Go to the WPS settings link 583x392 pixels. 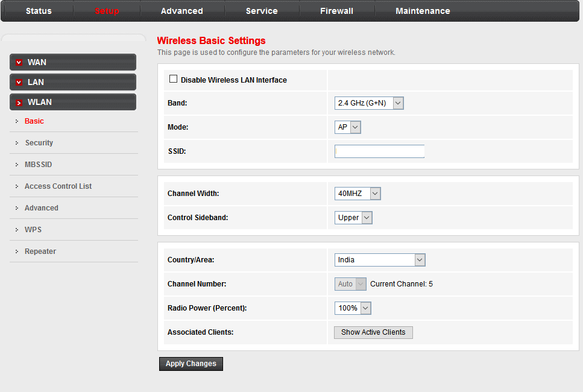(x=33, y=230)
